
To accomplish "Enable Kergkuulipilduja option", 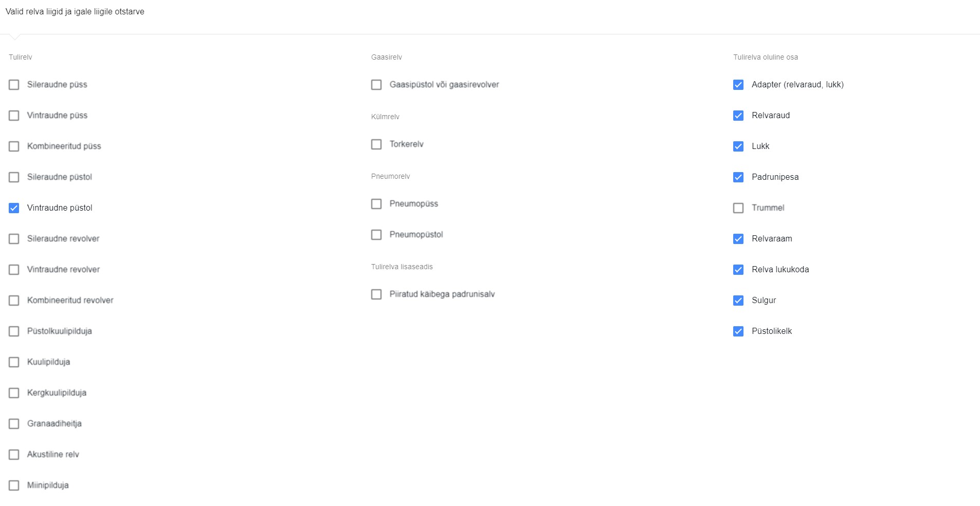I will [x=14, y=393].
